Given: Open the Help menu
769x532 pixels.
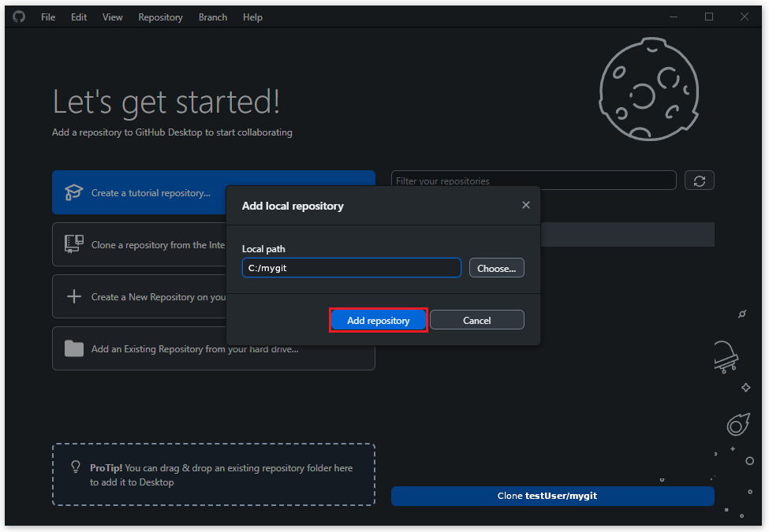Looking at the screenshot, I should coord(252,17).
